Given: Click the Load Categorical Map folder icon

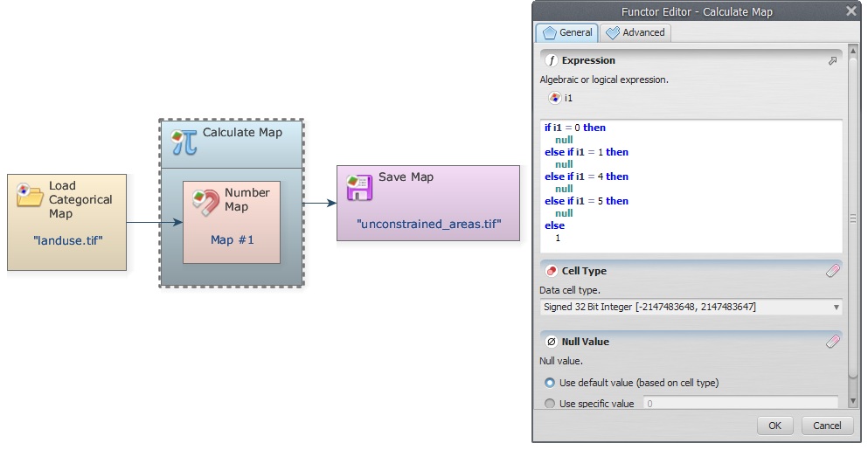Looking at the screenshot, I should [x=30, y=196].
